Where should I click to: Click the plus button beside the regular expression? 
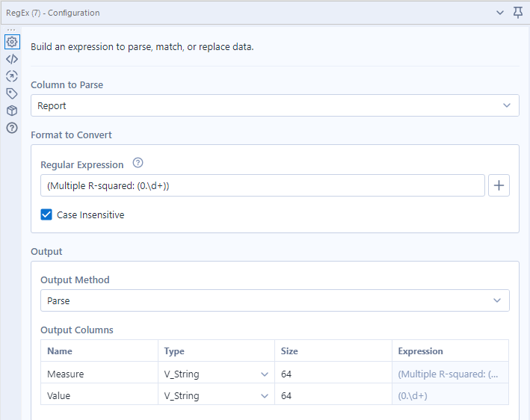coord(499,185)
